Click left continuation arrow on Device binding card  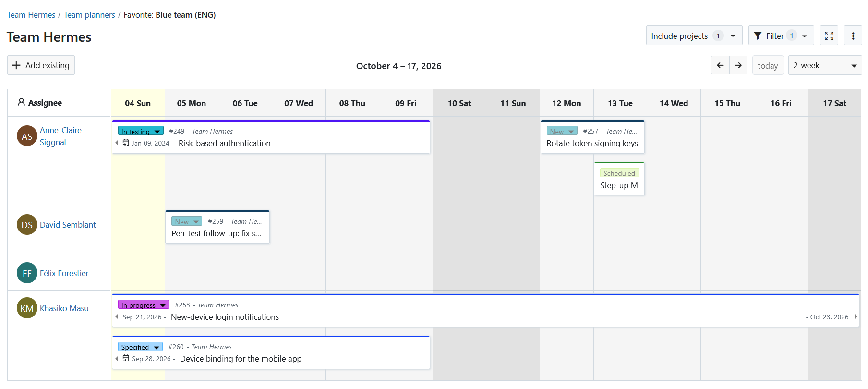point(117,358)
